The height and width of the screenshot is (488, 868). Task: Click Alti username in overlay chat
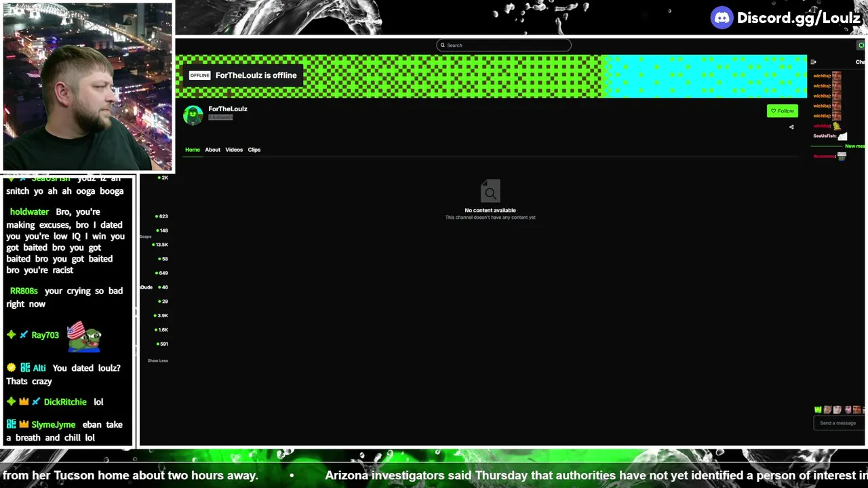pyautogui.click(x=39, y=368)
